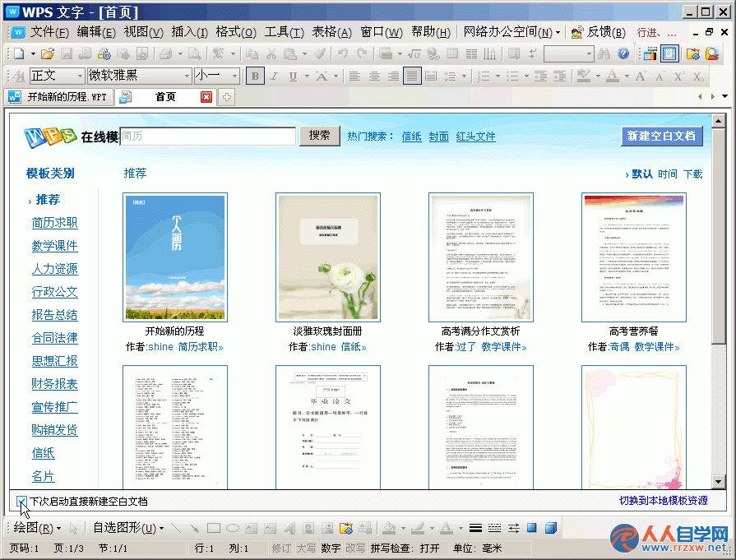Click the Print Preview magnifier icon
This screenshot has width=736, height=560.
pos(194,54)
